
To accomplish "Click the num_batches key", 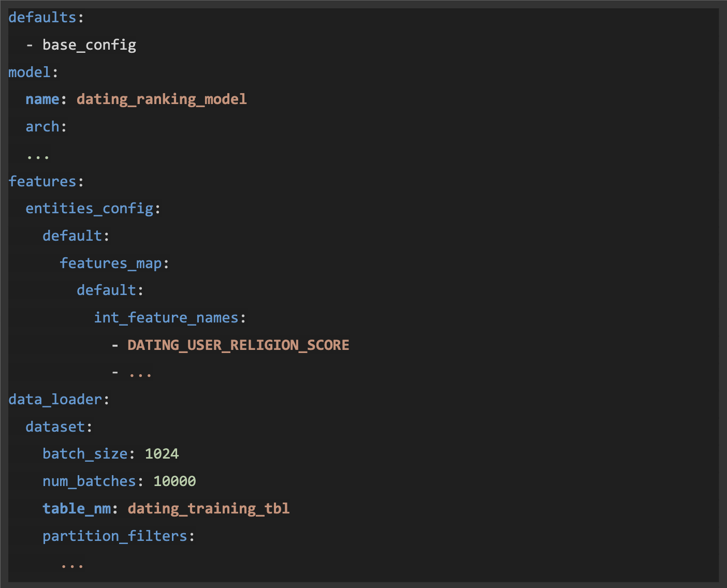I will tap(89, 481).
